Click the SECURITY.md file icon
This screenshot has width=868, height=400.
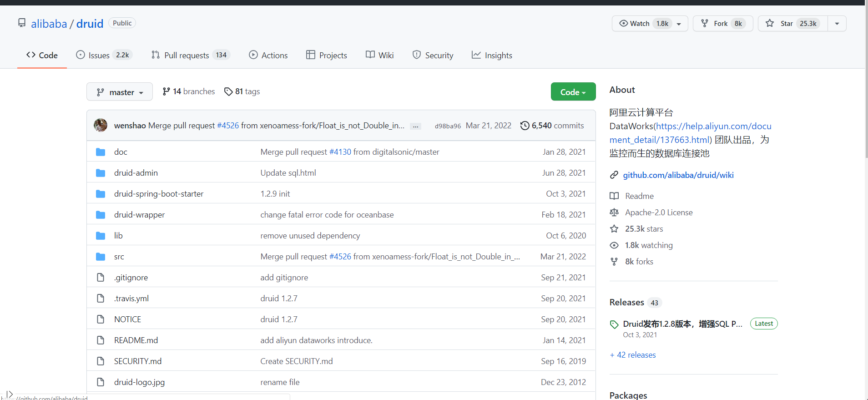[101, 361]
